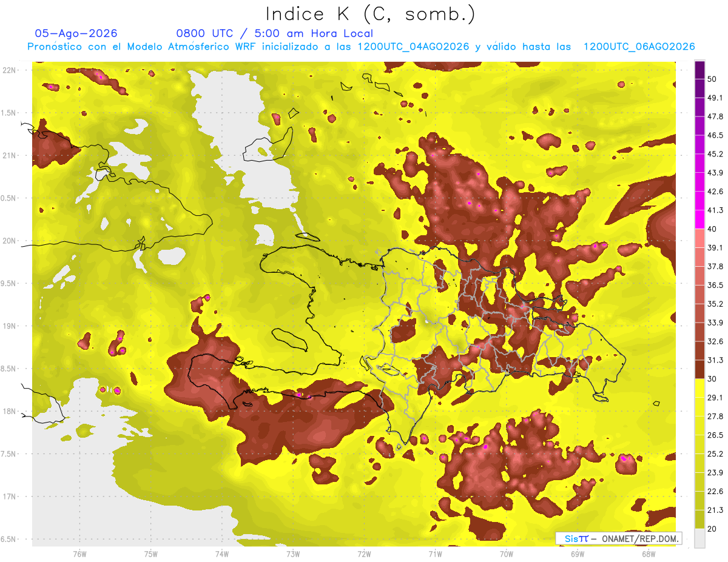Viewport: 728px width, 562px height.
Task: Click the '32.6' legend label
Action: pos(715,341)
